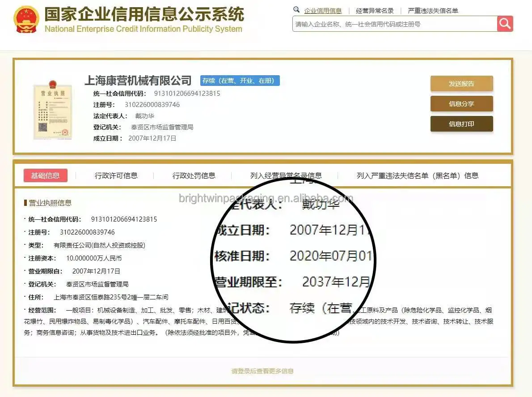Click the company name 上海康营机械有限公司 heading

pos(138,81)
